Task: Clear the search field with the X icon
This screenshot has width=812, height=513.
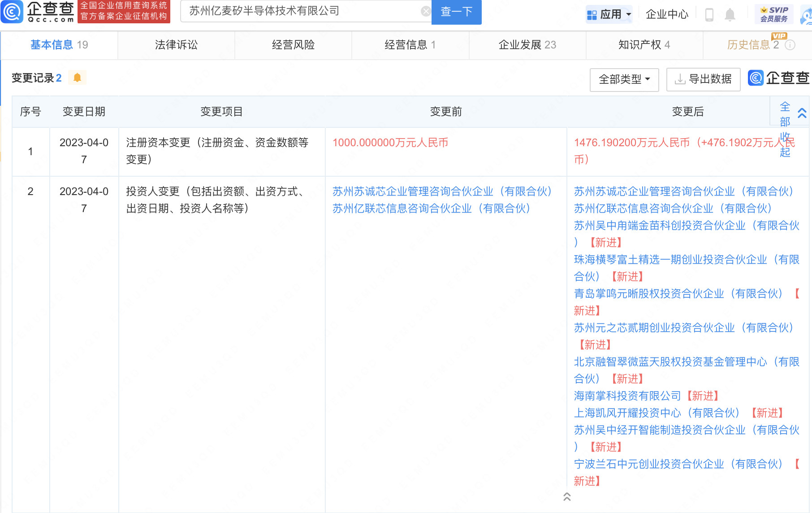Action: 426,12
